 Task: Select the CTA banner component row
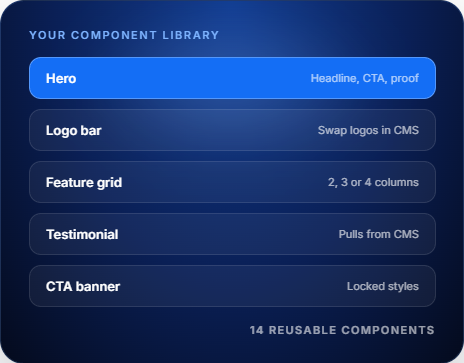232,286
